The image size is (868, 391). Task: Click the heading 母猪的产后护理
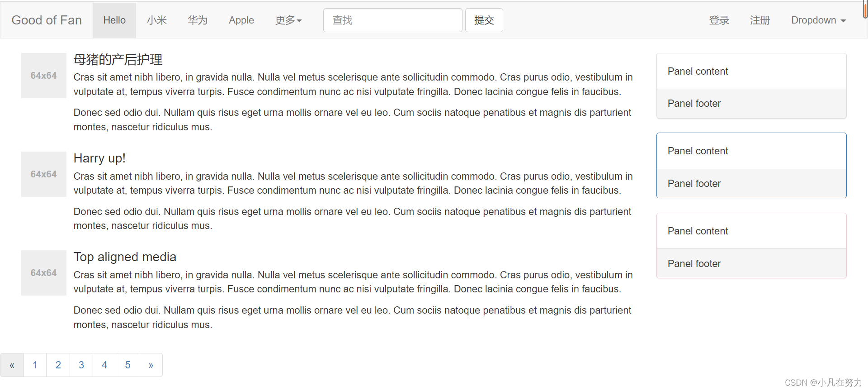[x=118, y=59]
